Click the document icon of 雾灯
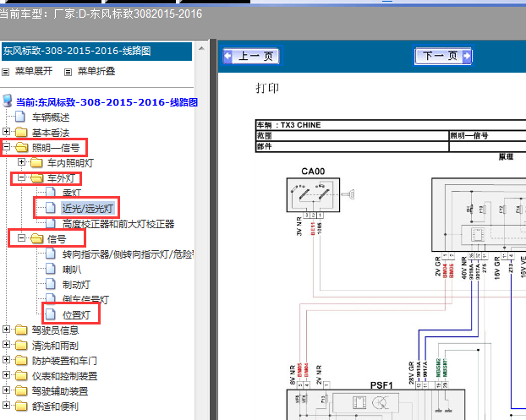This screenshot has width=526, height=420. coord(51,193)
